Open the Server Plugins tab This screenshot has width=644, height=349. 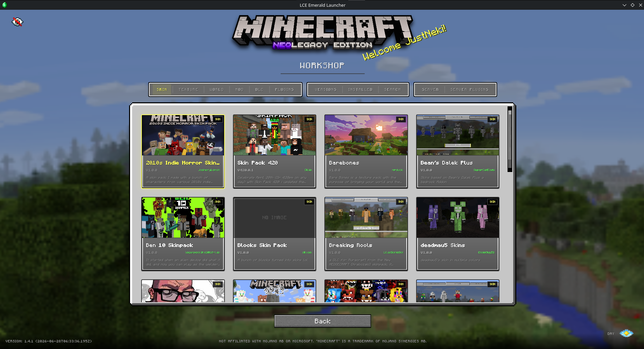[x=469, y=90]
